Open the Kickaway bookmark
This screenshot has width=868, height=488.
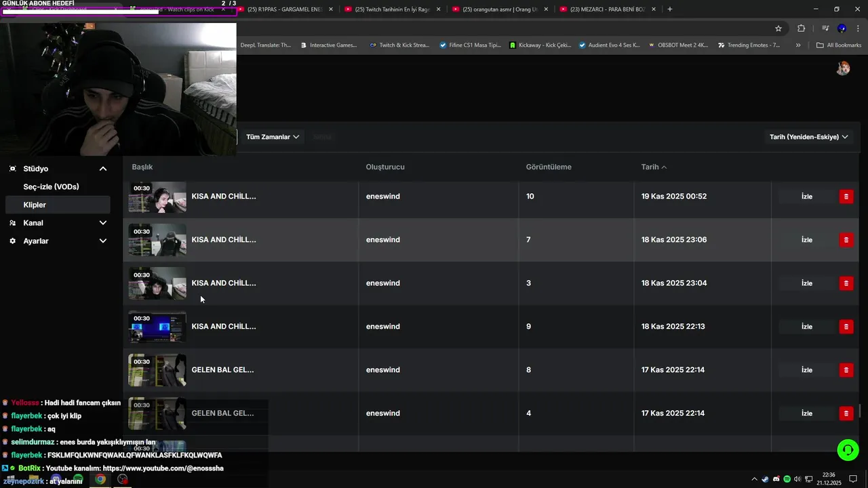pyautogui.click(x=540, y=45)
